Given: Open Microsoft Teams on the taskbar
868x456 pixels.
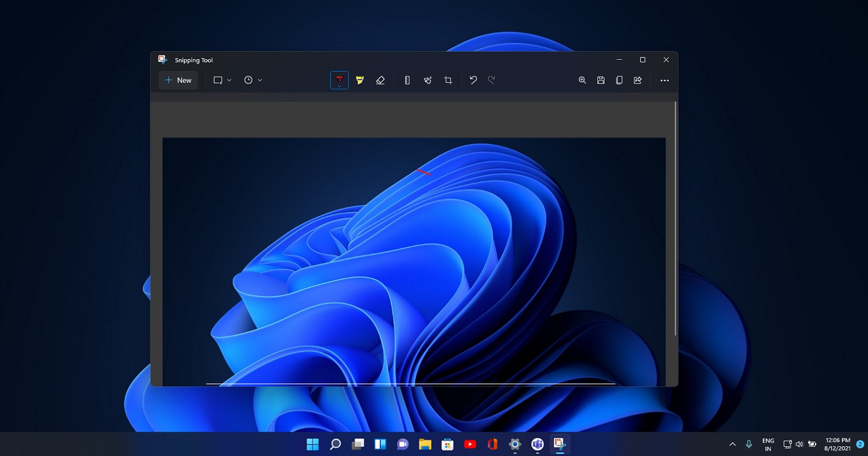Looking at the screenshot, I should (537, 444).
